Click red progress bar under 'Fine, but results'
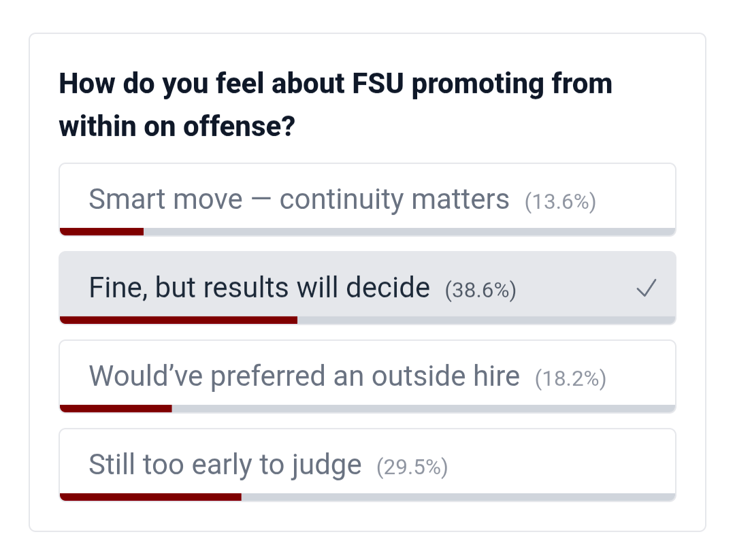This screenshot has height=560, width=735. coord(178,320)
